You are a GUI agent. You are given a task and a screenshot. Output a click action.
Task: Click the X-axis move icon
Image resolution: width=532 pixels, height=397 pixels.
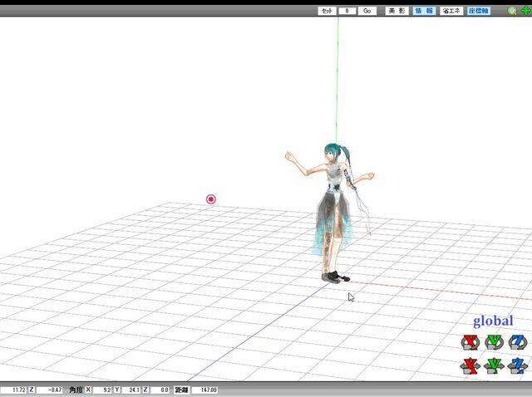click(x=470, y=365)
